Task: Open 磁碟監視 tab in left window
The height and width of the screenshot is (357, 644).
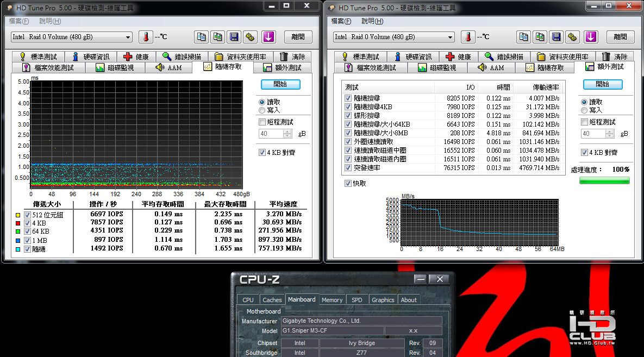Action: (115, 68)
